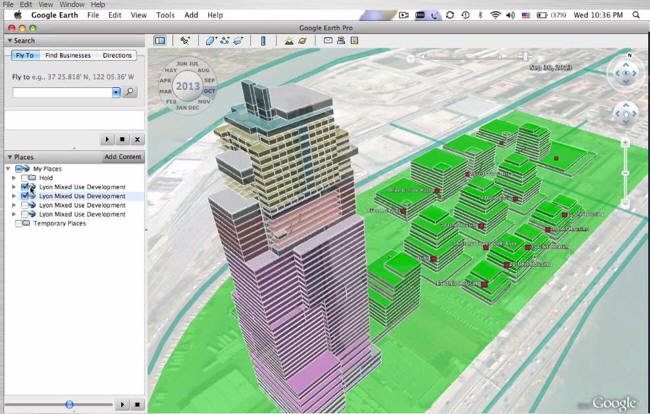Click the historical imagery time slider handle
Image resolution: width=650 pixels, height=414 pixels.
(526, 56)
